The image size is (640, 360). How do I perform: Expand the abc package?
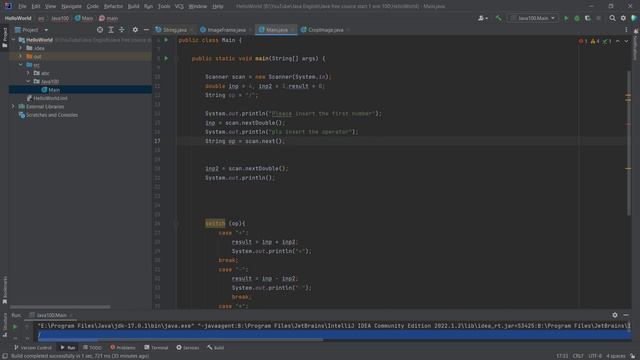(x=28, y=73)
